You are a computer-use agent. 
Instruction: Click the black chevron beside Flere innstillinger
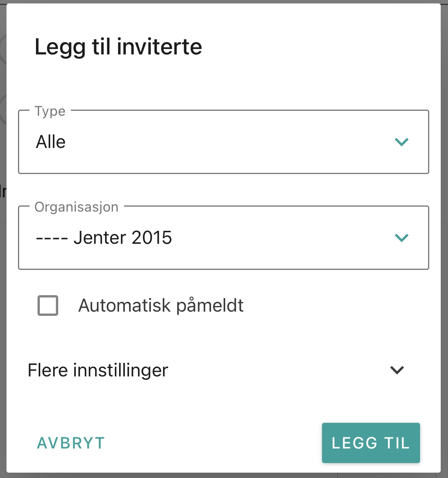(x=397, y=370)
